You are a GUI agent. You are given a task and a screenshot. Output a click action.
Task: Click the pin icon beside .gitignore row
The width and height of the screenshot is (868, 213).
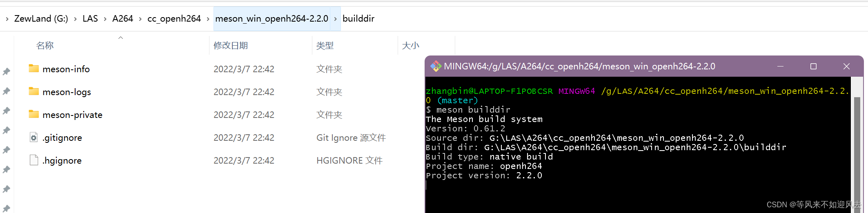(7, 130)
